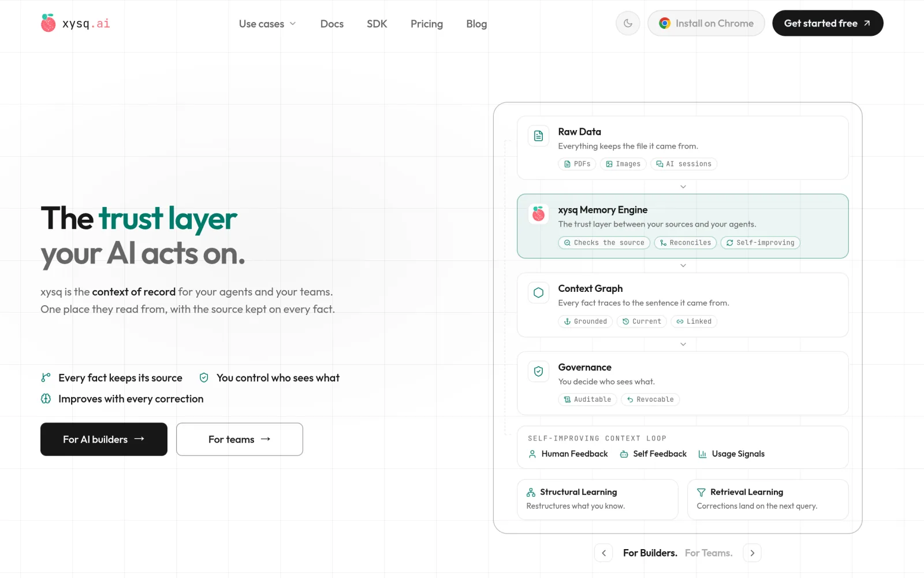Image resolution: width=924 pixels, height=578 pixels.
Task: Go to next slide with right chevron
Action: 752,553
